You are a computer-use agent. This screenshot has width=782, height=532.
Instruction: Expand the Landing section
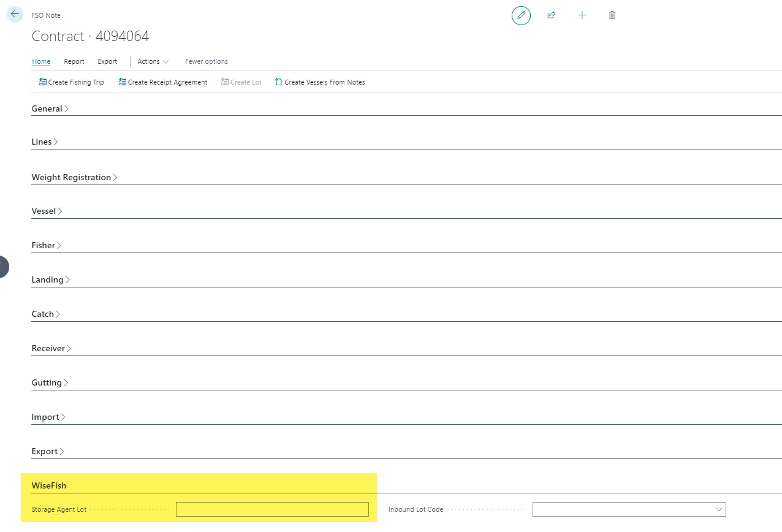pos(50,279)
